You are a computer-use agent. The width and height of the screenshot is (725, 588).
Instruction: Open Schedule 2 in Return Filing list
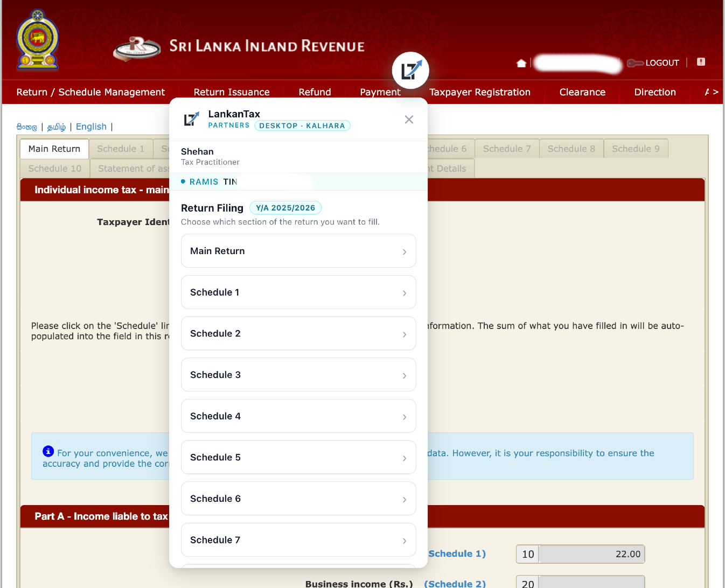coord(298,333)
